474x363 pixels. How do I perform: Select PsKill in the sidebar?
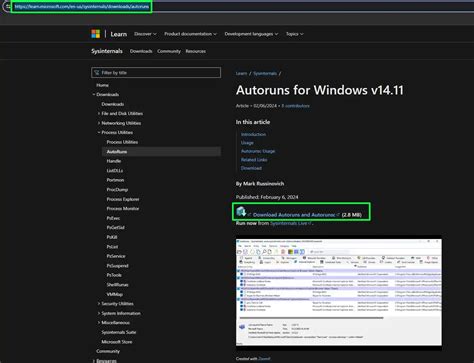[112, 237]
